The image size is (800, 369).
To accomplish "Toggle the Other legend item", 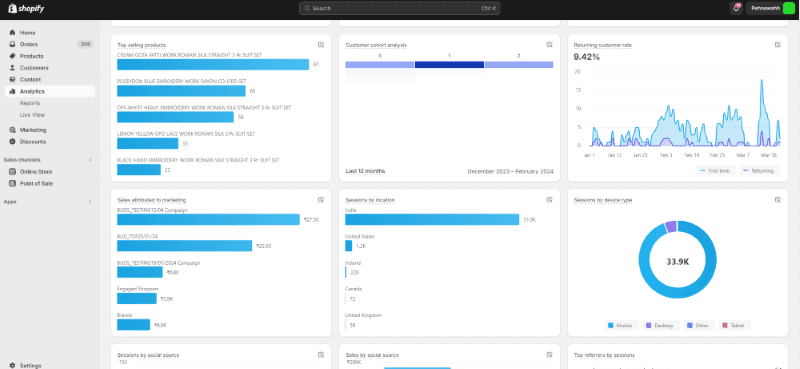I will coord(699,326).
